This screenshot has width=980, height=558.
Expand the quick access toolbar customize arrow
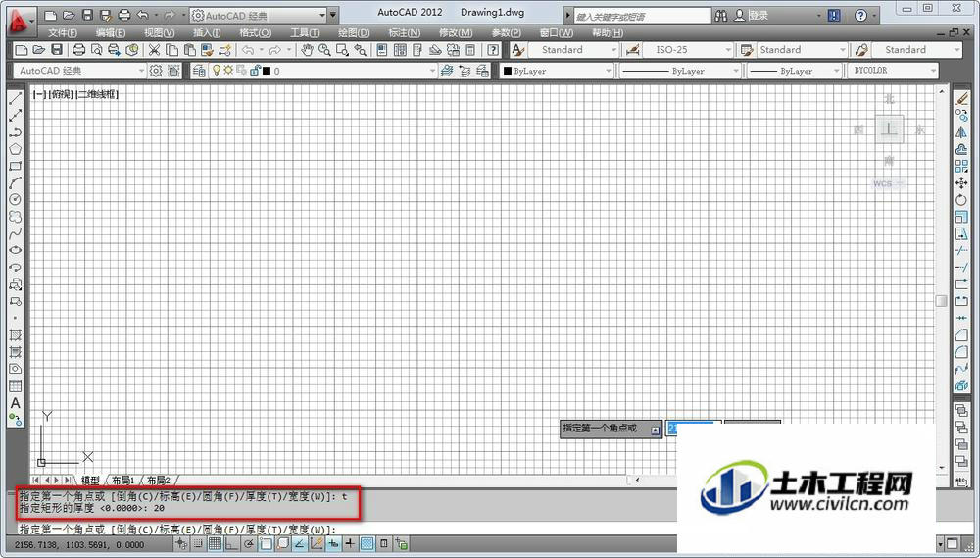pyautogui.click(x=334, y=15)
